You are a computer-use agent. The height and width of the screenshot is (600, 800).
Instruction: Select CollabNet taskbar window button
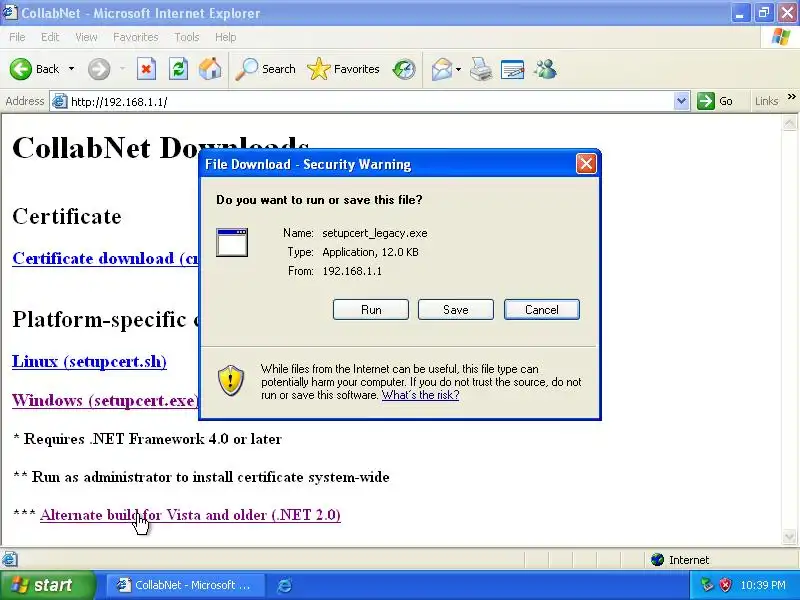(x=186, y=585)
